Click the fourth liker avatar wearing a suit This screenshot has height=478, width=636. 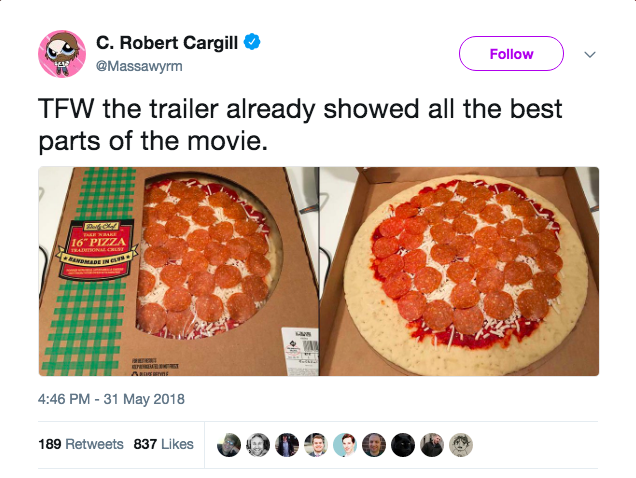[x=316, y=445]
